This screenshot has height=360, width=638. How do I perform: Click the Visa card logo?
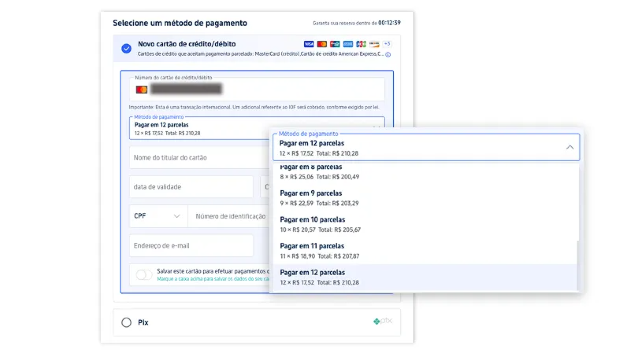(x=309, y=44)
